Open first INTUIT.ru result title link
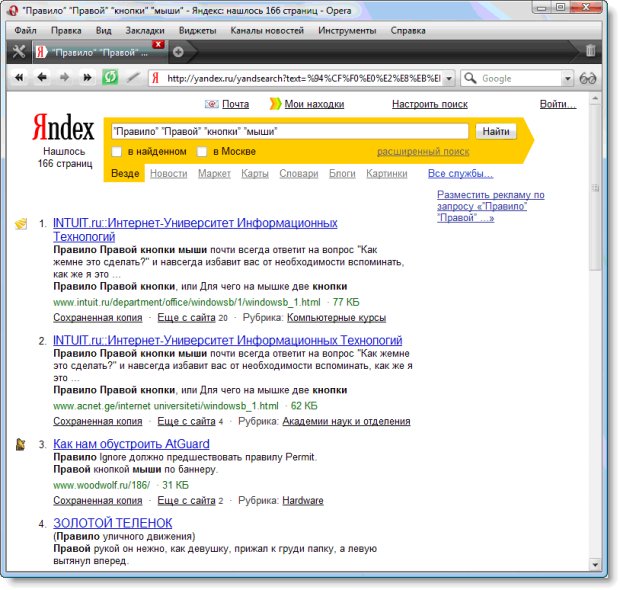The width and height of the screenshot is (620, 590). coord(195,230)
